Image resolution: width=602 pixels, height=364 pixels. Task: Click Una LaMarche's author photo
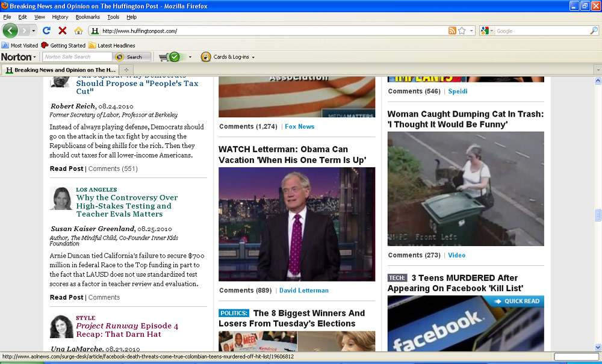tap(61, 327)
